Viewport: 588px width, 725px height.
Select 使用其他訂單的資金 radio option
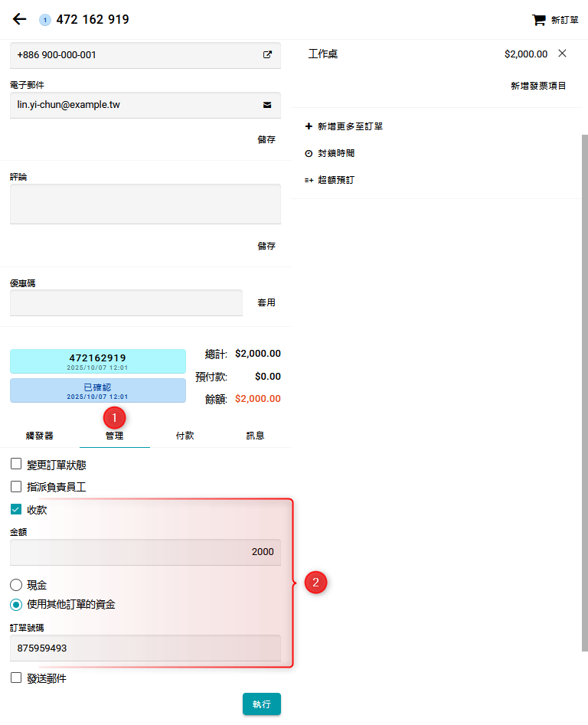[x=16, y=604]
